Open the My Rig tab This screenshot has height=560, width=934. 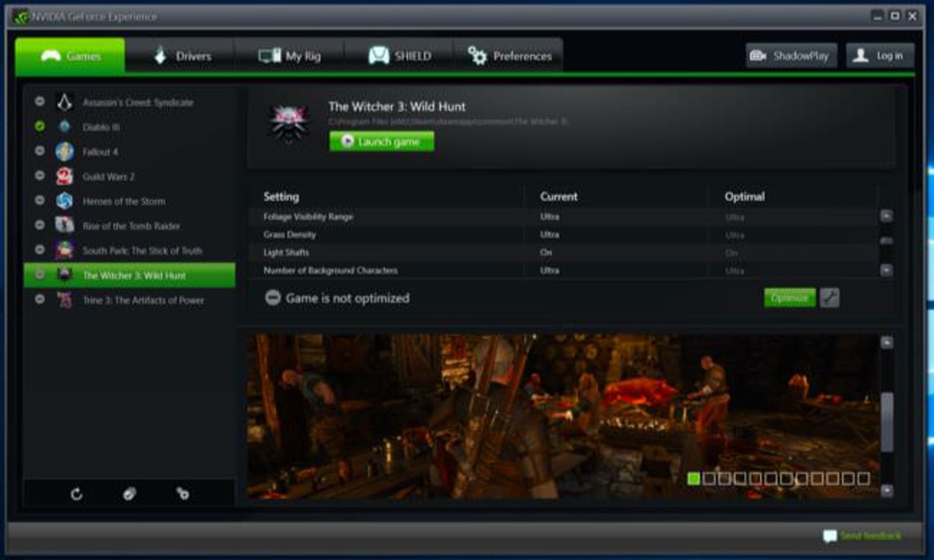tap(290, 56)
